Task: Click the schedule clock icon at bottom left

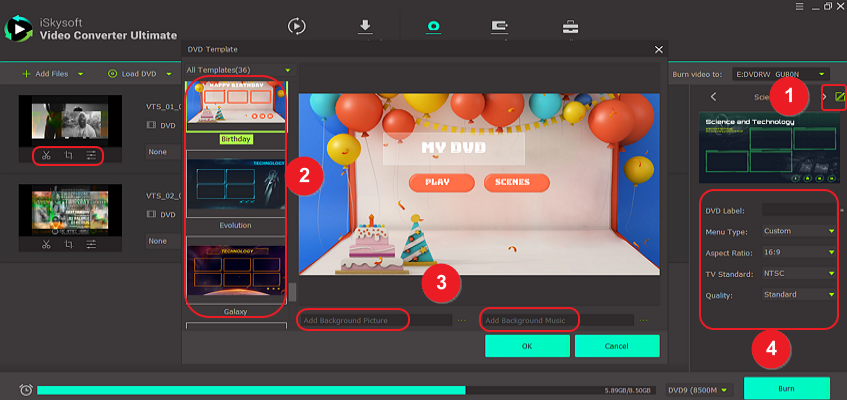Action: (24, 390)
